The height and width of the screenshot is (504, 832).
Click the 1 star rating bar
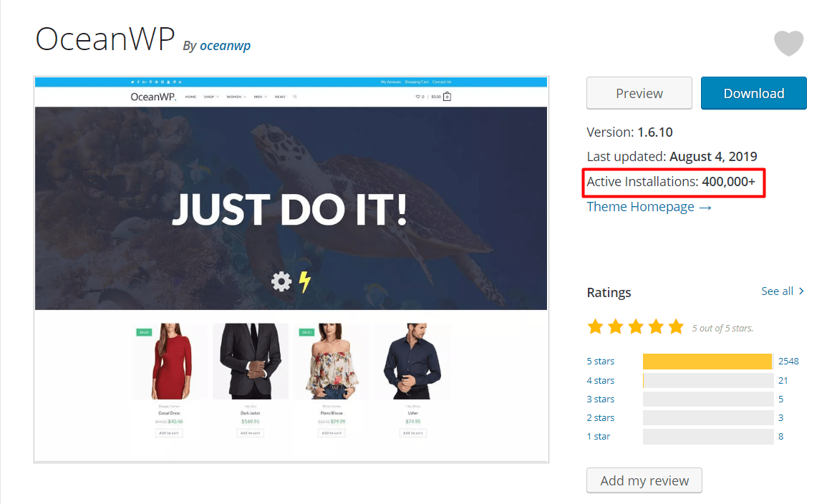coord(708,436)
